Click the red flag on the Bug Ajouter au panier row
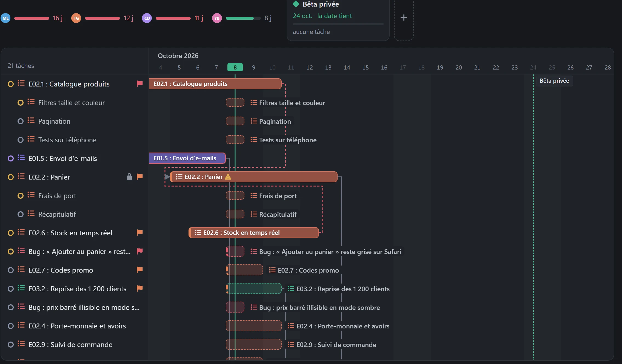Viewport: 622px width, 364px height. tap(140, 251)
